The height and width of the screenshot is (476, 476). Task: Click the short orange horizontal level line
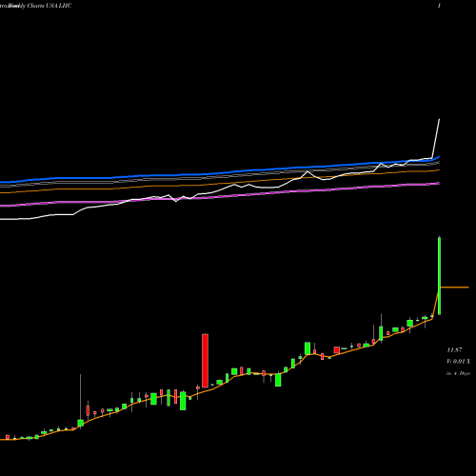point(455,288)
